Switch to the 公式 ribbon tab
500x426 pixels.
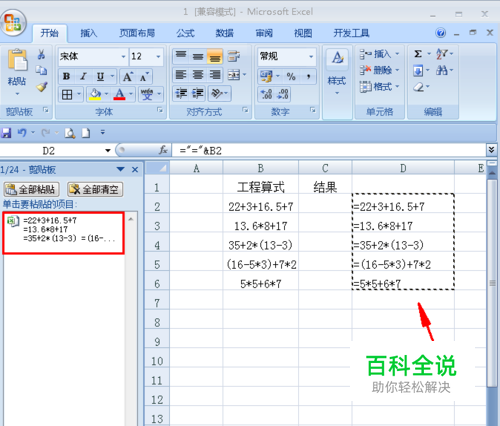(x=185, y=33)
